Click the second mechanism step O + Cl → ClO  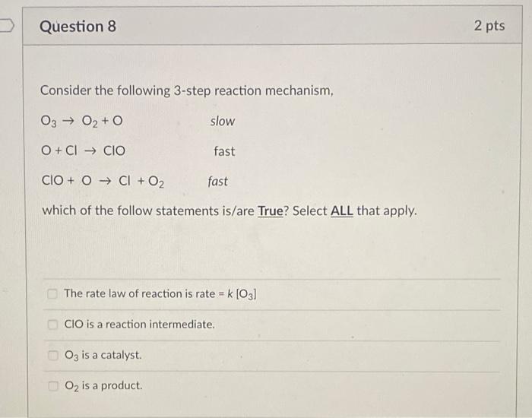83,150
